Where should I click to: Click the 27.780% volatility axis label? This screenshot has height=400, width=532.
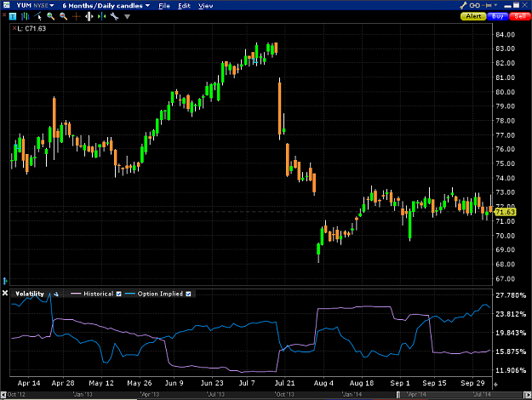tap(511, 295)
